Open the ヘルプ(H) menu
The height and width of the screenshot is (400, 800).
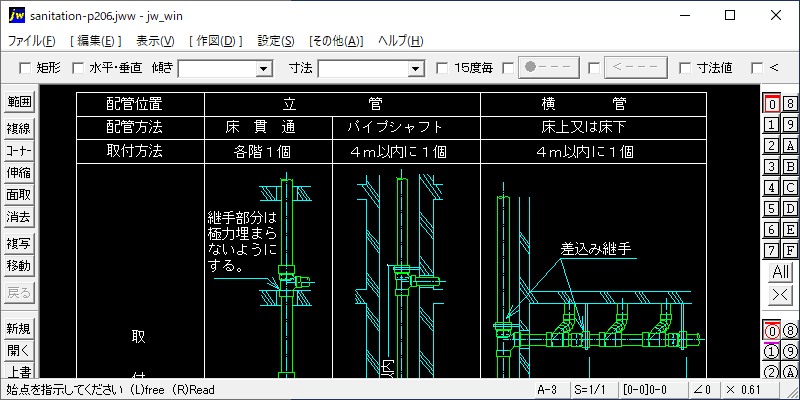click(x=401, y=41)
